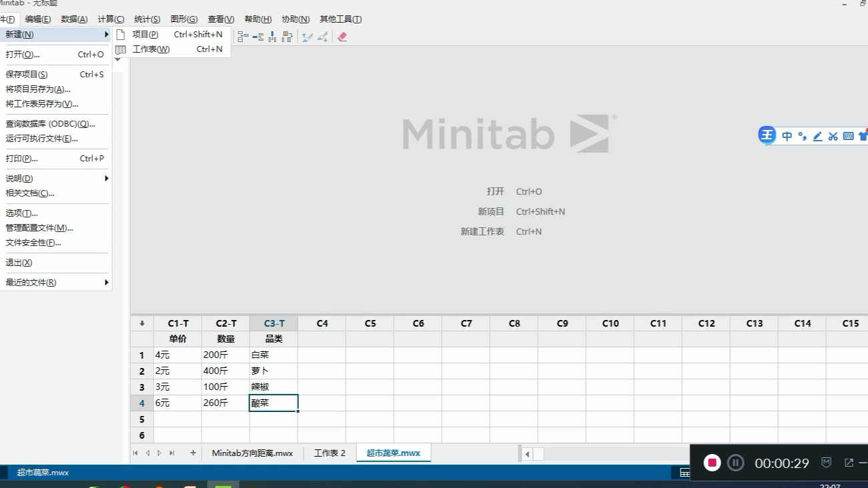
Task: Choose 文件安全性(F)...
Action: coord(55,243)
